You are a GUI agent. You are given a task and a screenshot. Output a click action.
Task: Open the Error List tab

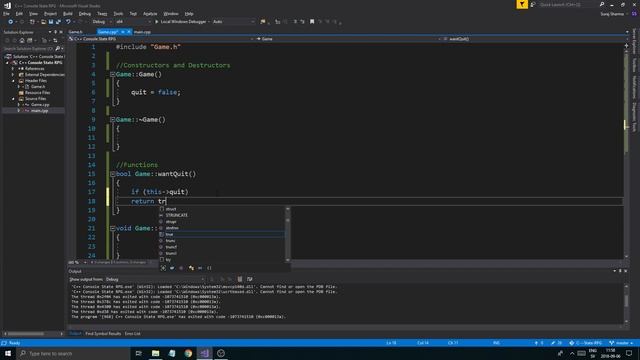pos(132,334)
